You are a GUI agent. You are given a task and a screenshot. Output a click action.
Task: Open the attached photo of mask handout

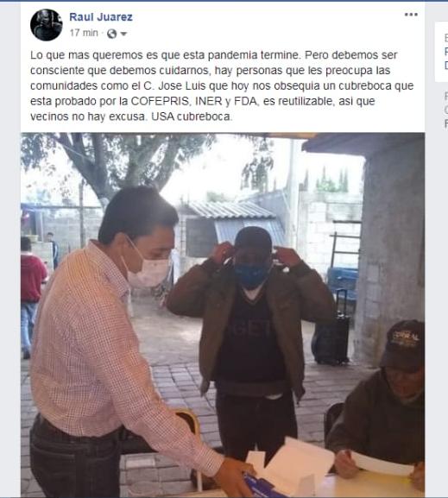tap(223, 314)
